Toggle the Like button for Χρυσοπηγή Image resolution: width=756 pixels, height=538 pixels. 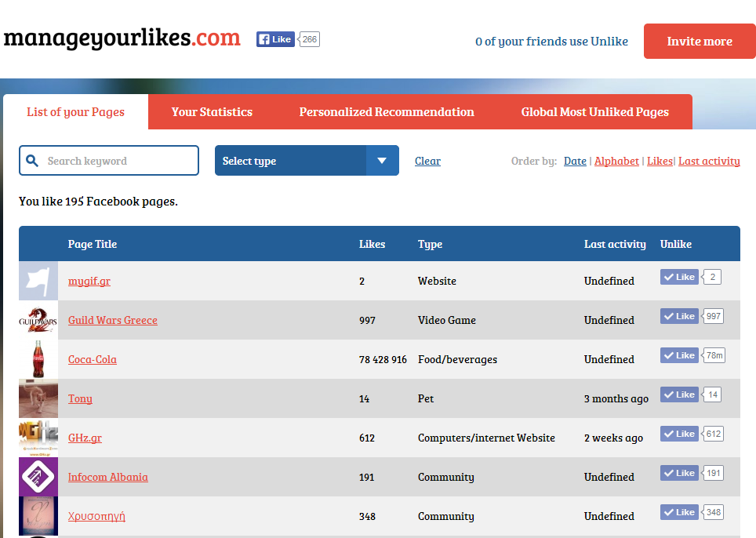click(679, 512)
